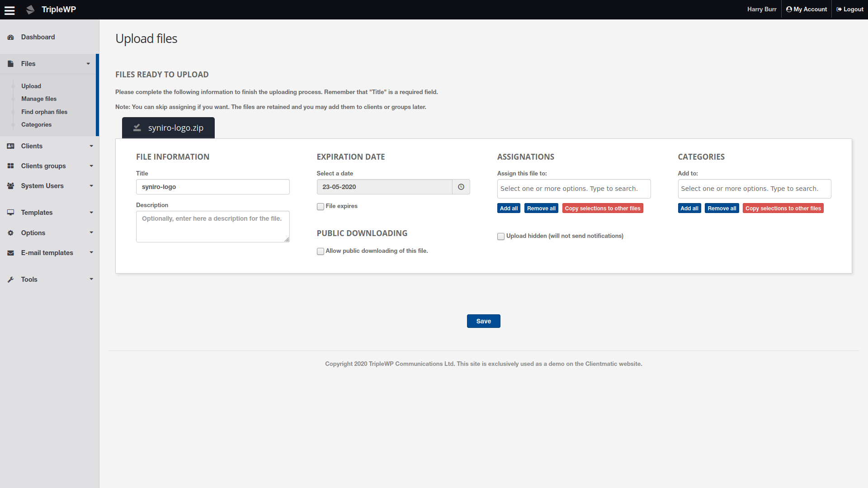Open the Assign this file to selector

(574, 189)
